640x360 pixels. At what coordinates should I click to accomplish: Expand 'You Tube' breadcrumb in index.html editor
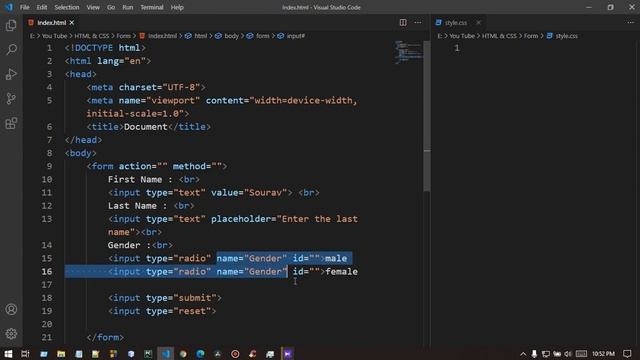coord(54,36)
